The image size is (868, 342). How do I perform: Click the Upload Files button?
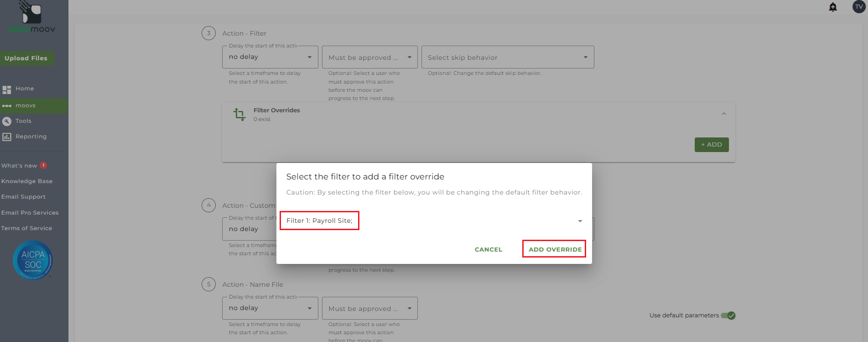(26, 58)
